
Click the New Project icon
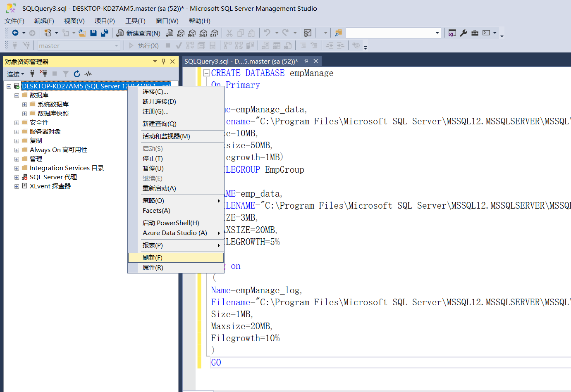(x=48, y=33)
